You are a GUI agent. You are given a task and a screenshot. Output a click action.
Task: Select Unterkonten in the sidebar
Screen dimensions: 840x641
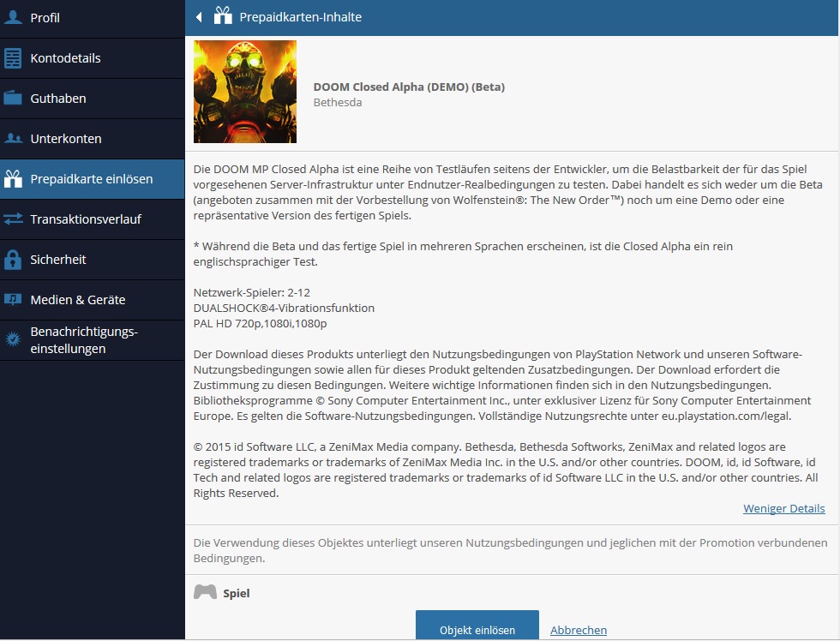tap(93, 139)
